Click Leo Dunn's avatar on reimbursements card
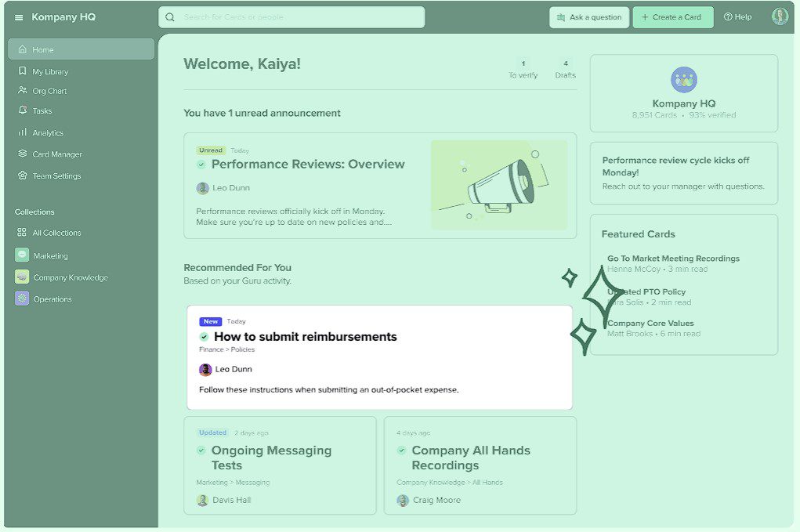Screen dimensions: 800x532 click(205, 369)
